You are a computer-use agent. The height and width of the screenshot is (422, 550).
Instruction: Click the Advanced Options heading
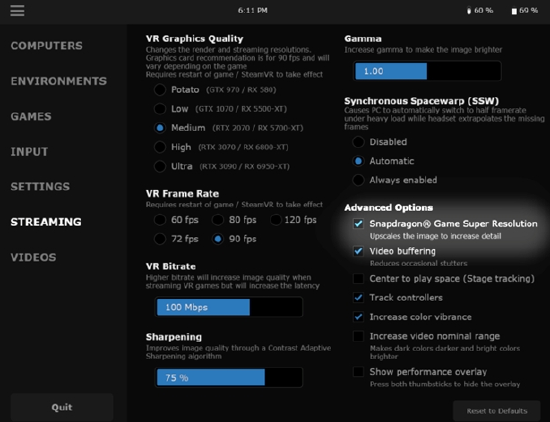click(389, 208)
